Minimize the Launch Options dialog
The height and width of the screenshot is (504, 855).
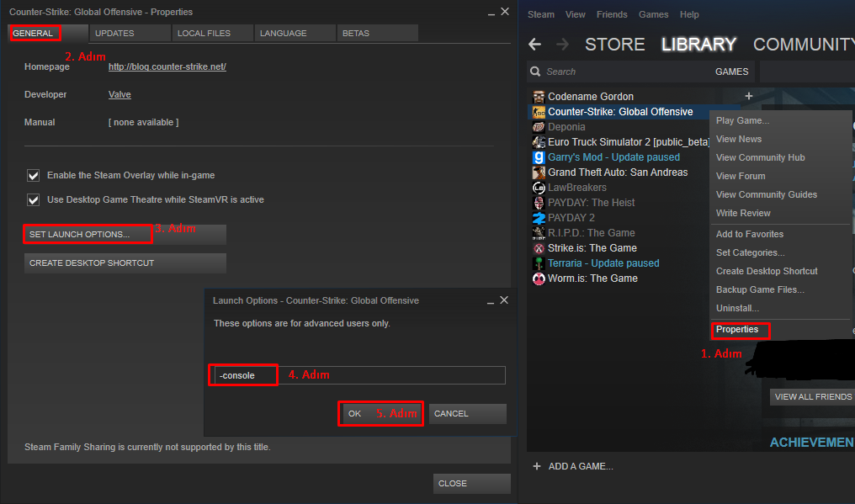491,301
